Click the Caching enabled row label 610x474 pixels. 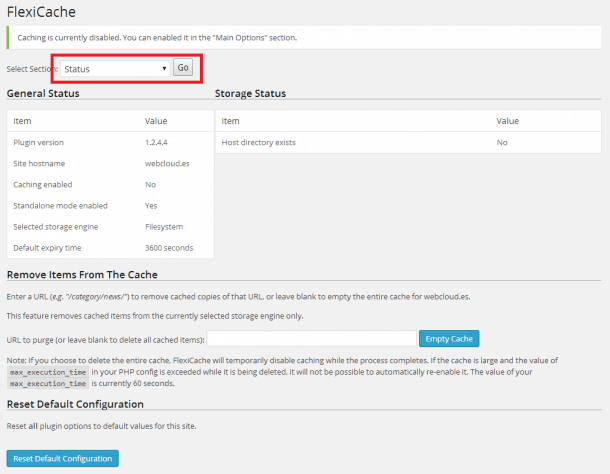[x=42, y=184]
